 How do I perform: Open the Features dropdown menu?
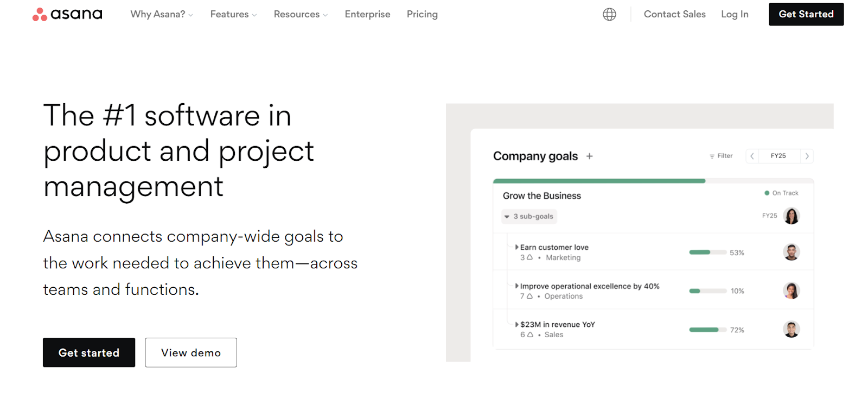coord(233,15)
